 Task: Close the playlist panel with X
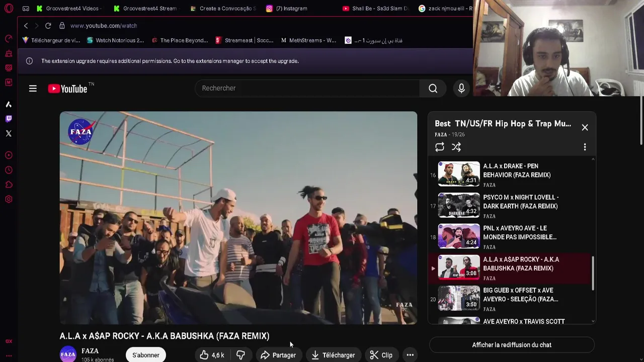[x=585, y=128]
